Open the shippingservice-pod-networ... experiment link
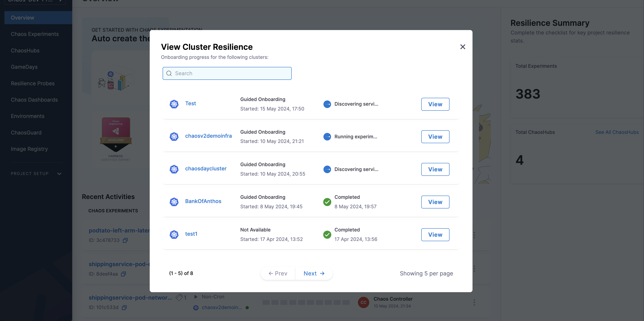Viewport: 644px width, 321px height. tap(130, 298)
